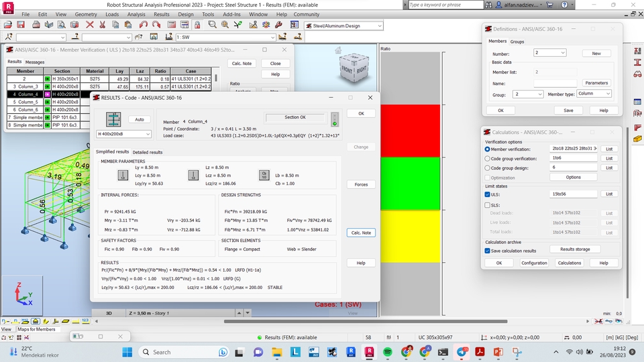This screenshot has width=644, height=362.
Task: Click the red corner profile icon on right toolbar
Action: point(637,127)
